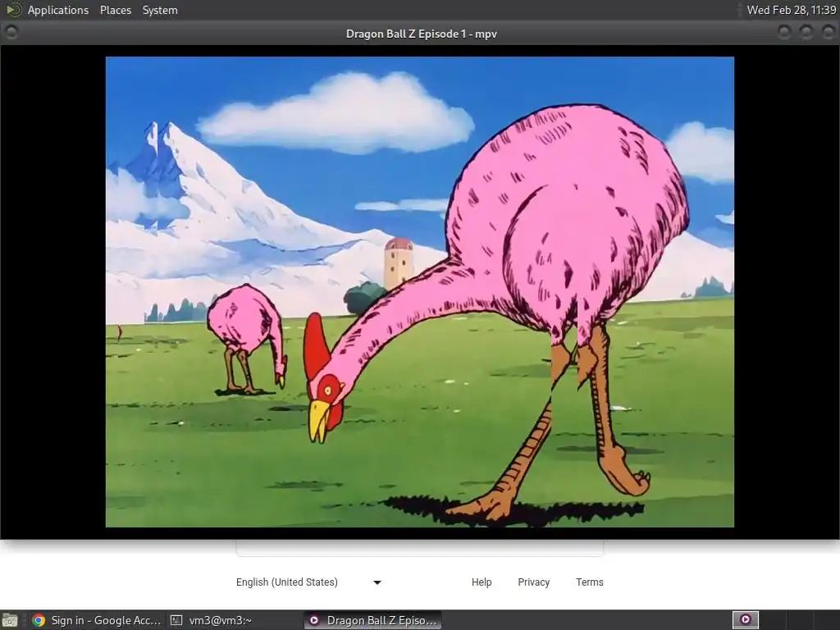Image resolution: width=840 pixels, height=630 pixels.
Task: Maximize the mpv window
Action: pyautogui.click(x=806, y=33)
